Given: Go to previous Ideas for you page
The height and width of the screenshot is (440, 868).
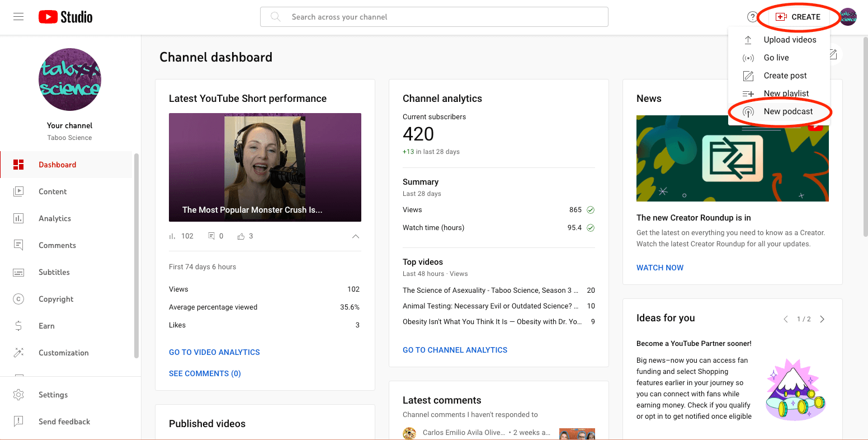Looking at the screenshot, I should coord(785,319).
